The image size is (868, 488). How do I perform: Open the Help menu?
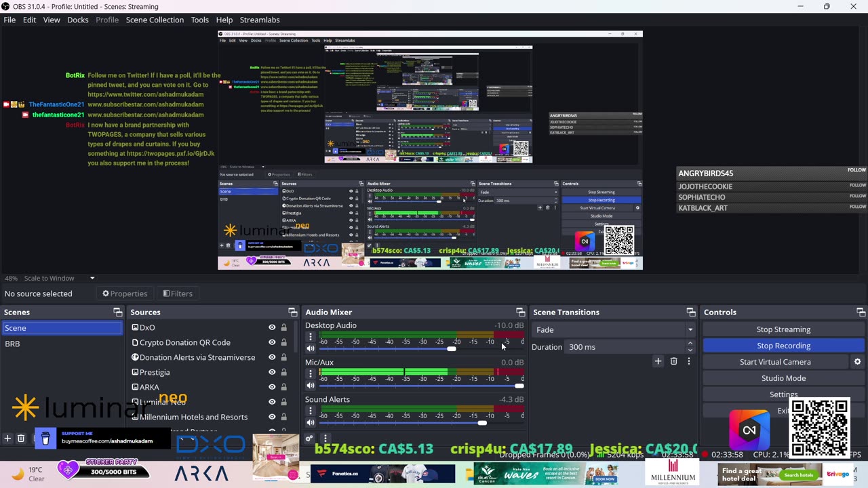click(224, 20)
